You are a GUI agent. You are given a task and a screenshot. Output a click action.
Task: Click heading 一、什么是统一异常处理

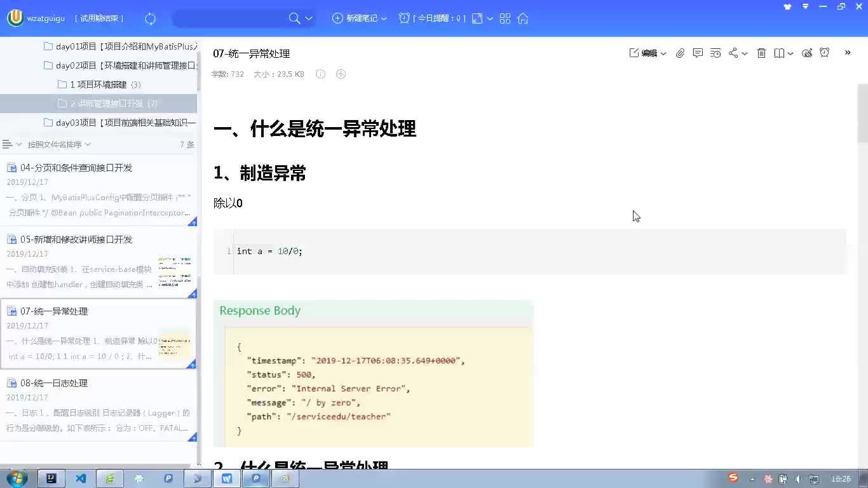[x=315, y=129]
